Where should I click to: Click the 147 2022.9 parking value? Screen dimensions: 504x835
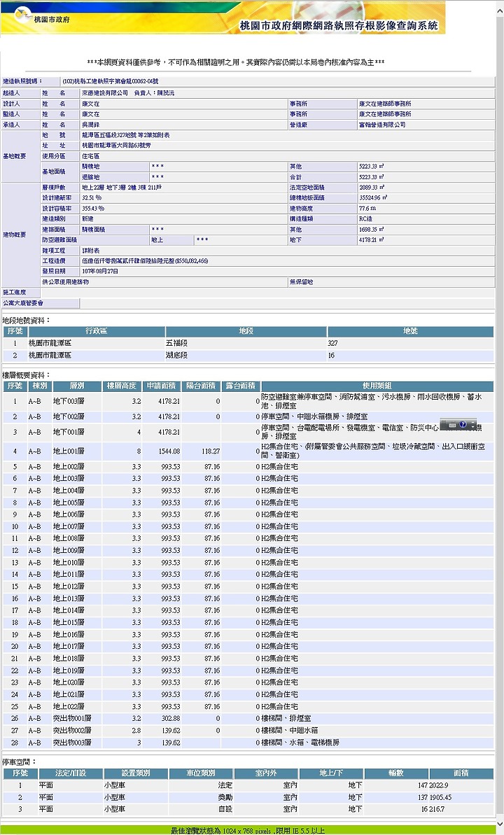click(x=433, y=785)
